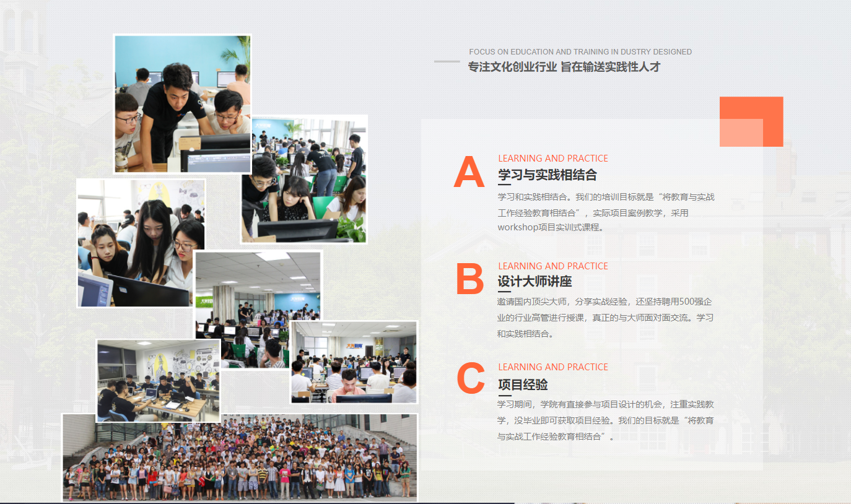This screenshot has height=504, width=851.
Task: Click the line starting 学习期间，学院有直接参与
Action: [606, 404]
